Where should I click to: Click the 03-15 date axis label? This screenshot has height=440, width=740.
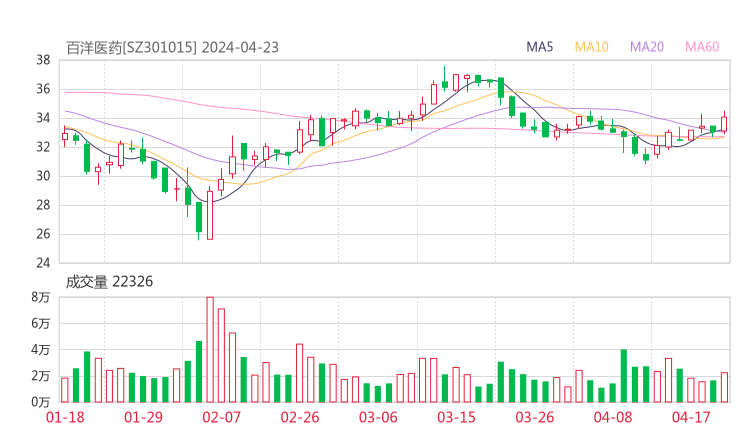(456, 417)
